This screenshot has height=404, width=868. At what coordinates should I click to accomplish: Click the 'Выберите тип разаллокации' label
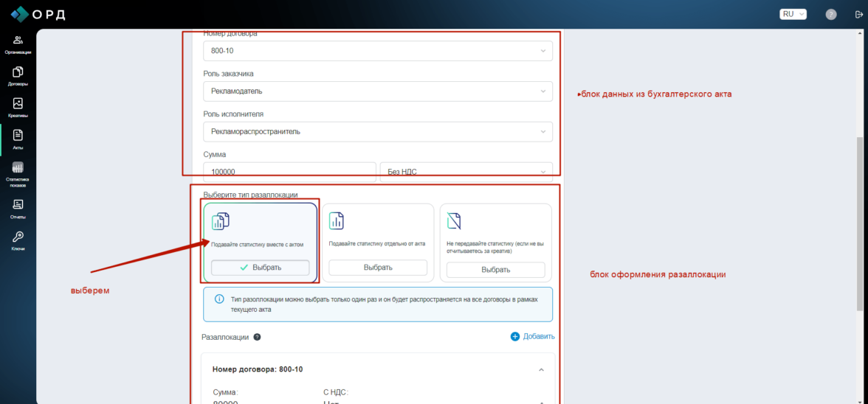(x=251, y=195)
